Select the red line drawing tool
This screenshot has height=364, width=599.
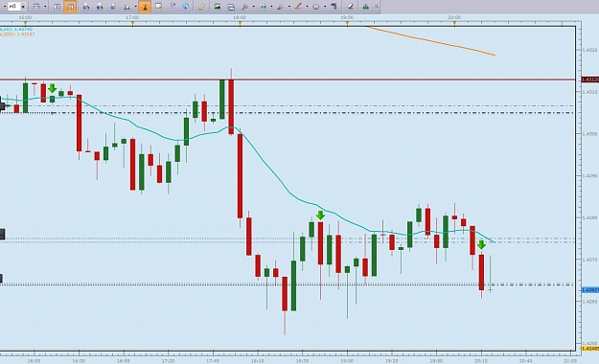point(298,7)
